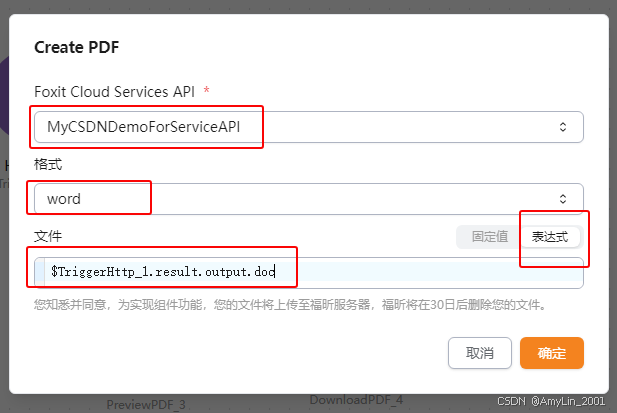This screenshot has width=617, height=413.
Task: Click the Create PDF dialog title
Action: tap(77, 48)
